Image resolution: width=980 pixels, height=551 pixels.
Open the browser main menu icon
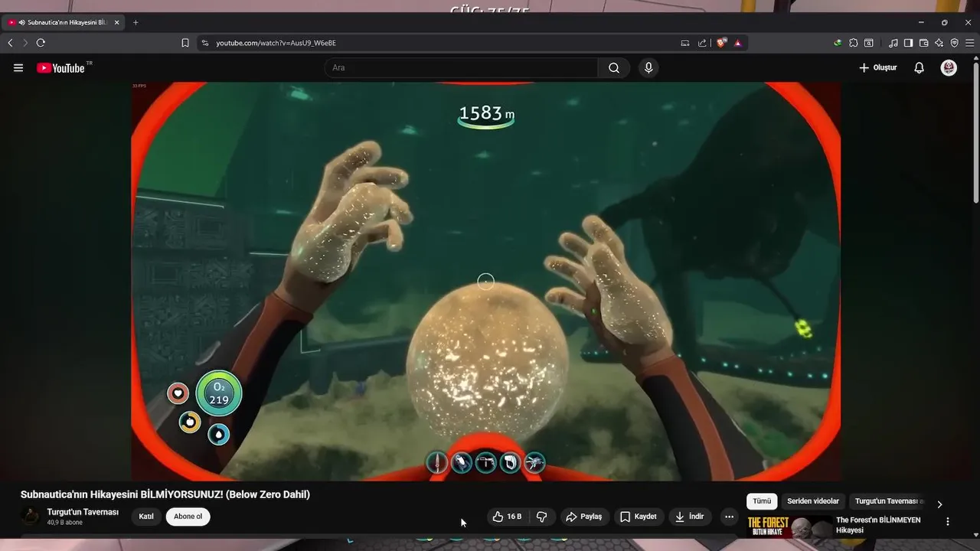coord(969,43)
